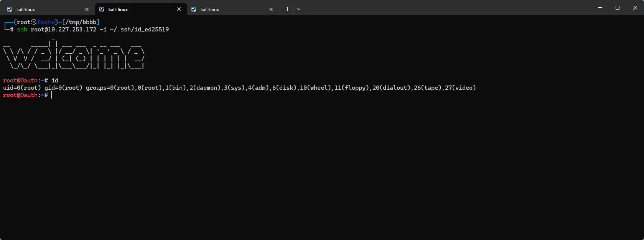
Task: Click the typed id command
Action: pyautogui.click(x=55, y=81)
